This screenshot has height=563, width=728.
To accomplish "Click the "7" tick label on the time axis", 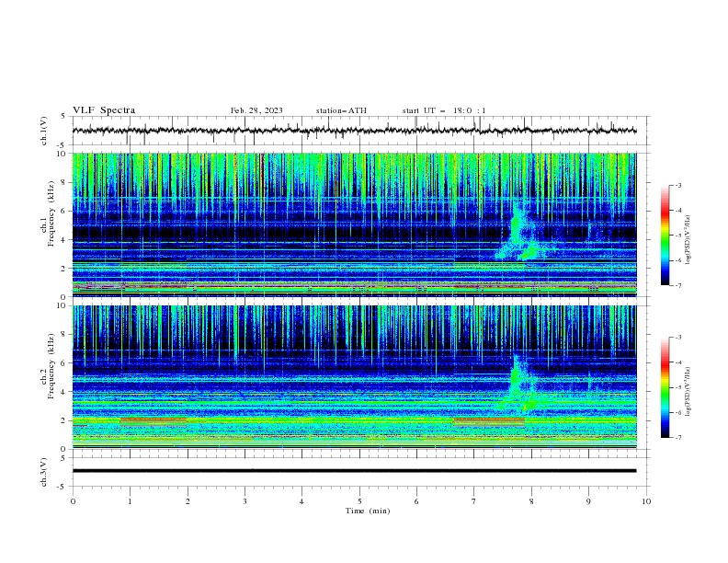I will 474,501.
